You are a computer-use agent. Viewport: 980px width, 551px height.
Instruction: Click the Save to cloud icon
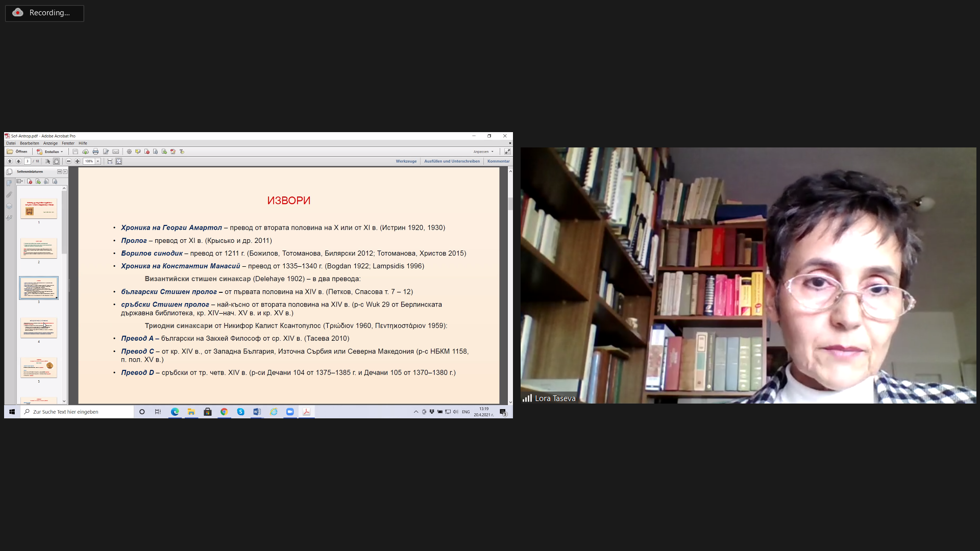click(85, 152)
